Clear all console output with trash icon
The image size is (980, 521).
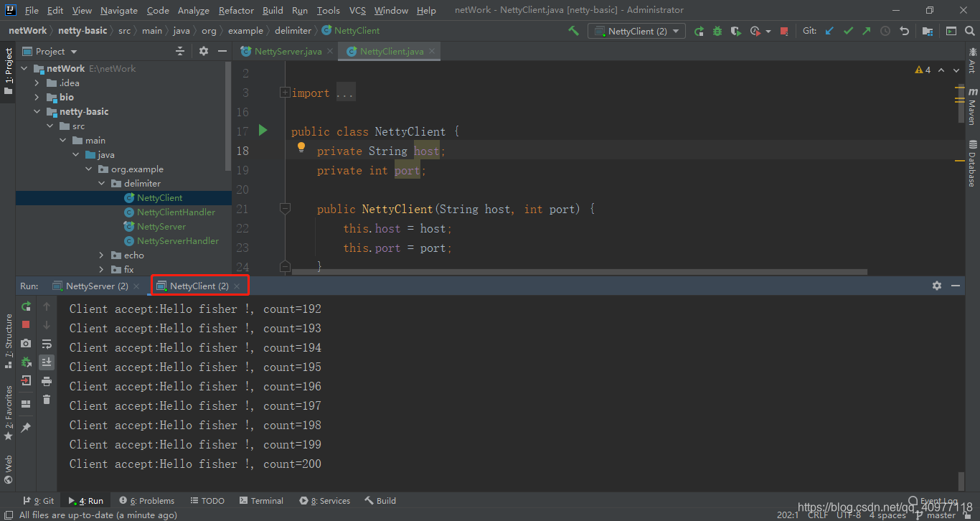coord(47,400)
